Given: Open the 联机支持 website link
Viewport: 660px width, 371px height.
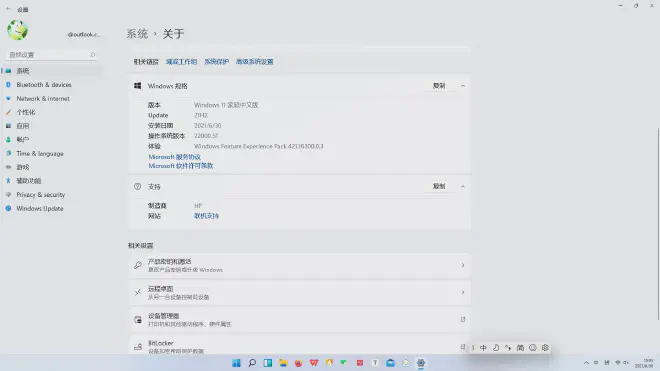Looking at the screenshot, I should [206, 216].
